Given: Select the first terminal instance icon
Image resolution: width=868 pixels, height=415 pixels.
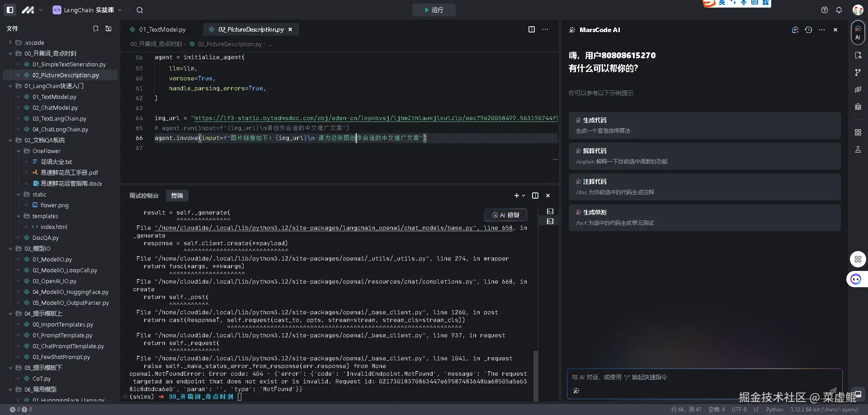Looking at the screenshot, I should pyautogui.click(x=550, y=211).
